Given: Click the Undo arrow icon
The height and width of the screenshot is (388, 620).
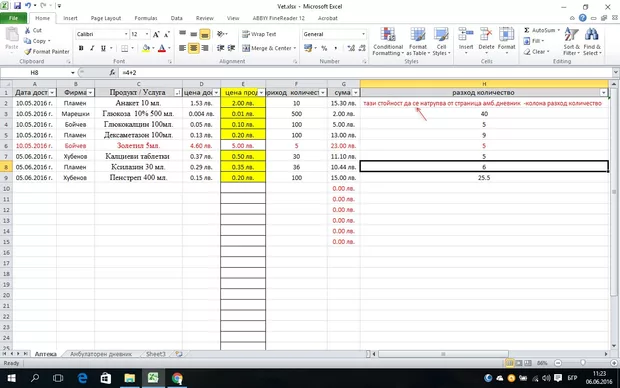Looking at the screenshot, I should tap(28, 6).
